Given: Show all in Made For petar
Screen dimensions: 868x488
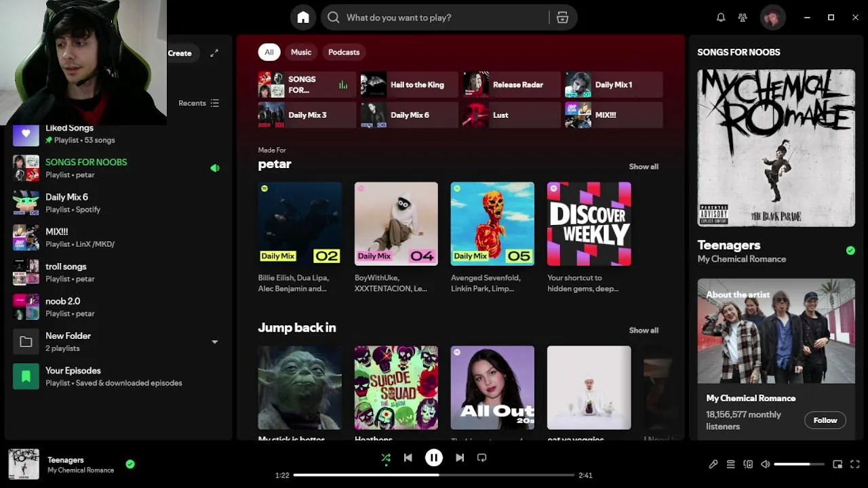Looking at the screenshot, I should pyautogui.click(x=644, y=167).
